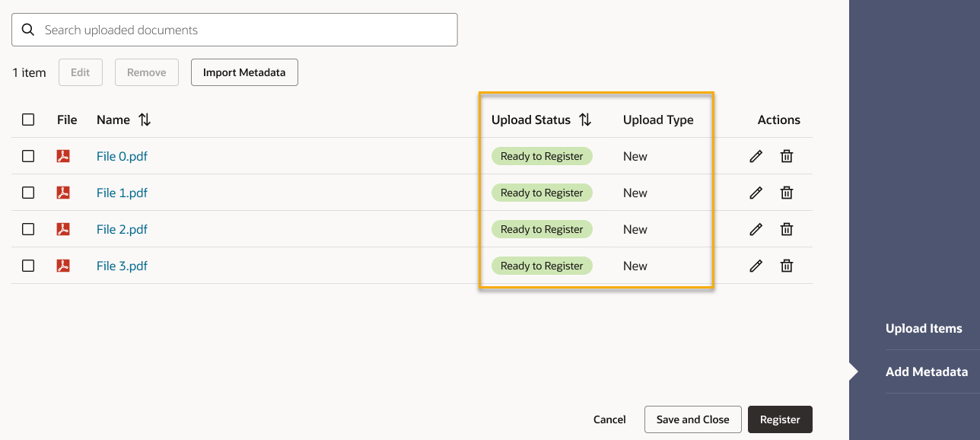Click the dark Register button

click(780, 419)
